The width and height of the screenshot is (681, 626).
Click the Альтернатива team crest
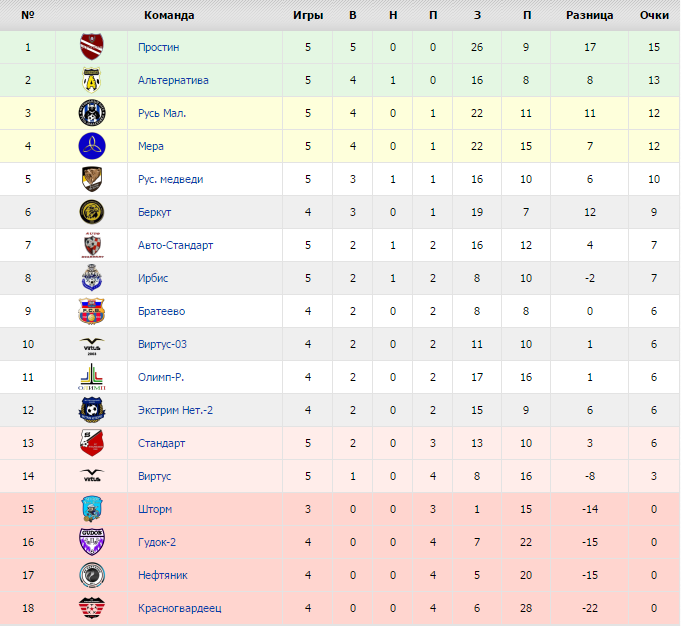pos(92,80)
